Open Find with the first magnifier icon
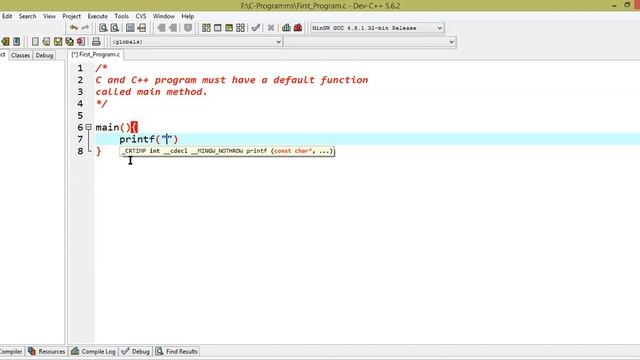The image size is (640, 360). [103, 28]
